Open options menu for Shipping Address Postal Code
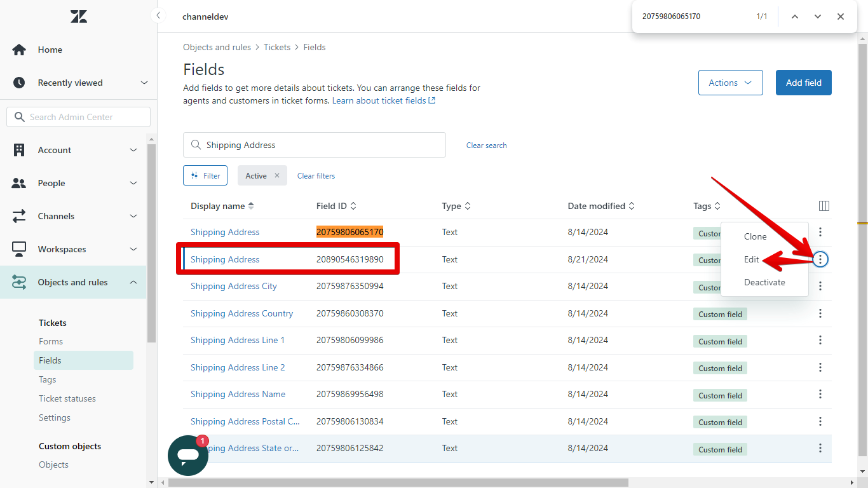Viewport: 868px width, 488px height. [820, 421]
